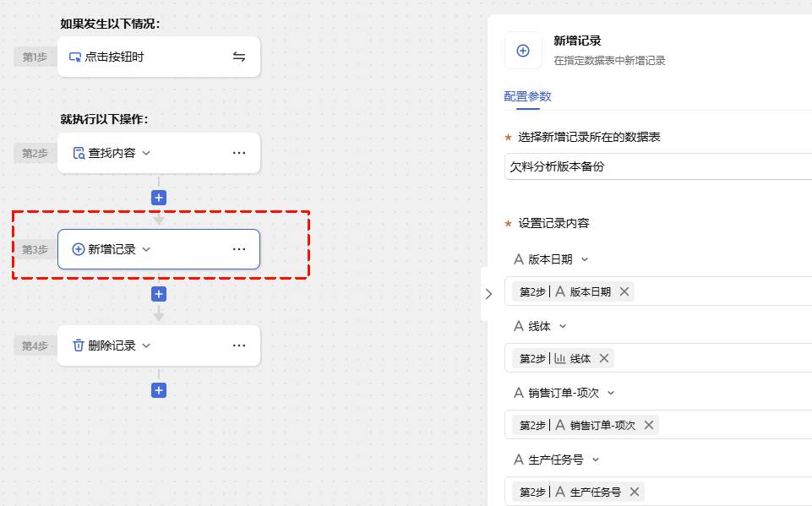
Task: Remove the 版本日期 value tag
Action: point(624,291)
